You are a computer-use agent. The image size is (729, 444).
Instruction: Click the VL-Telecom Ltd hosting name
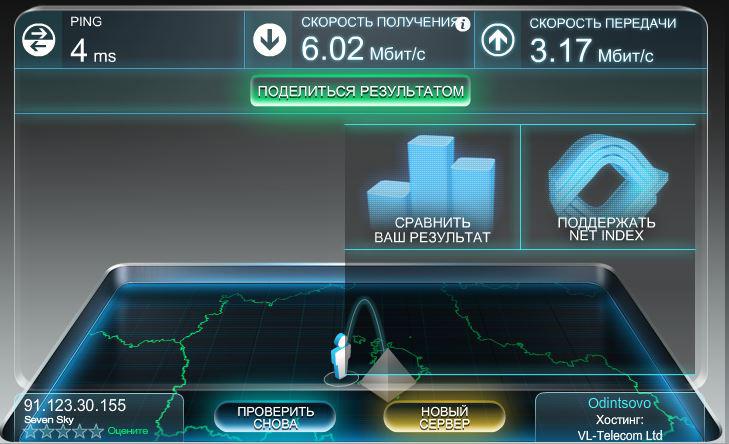(620, 436)
